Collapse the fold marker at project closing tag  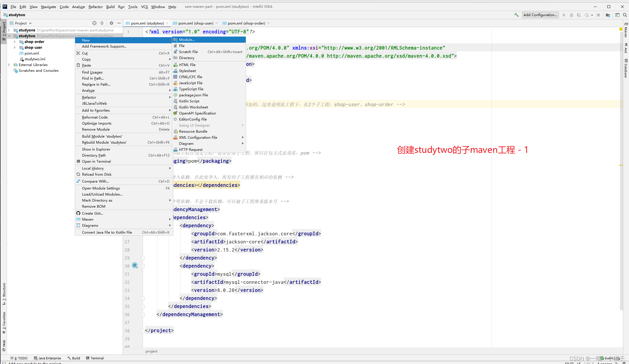(x=143, y=331)
